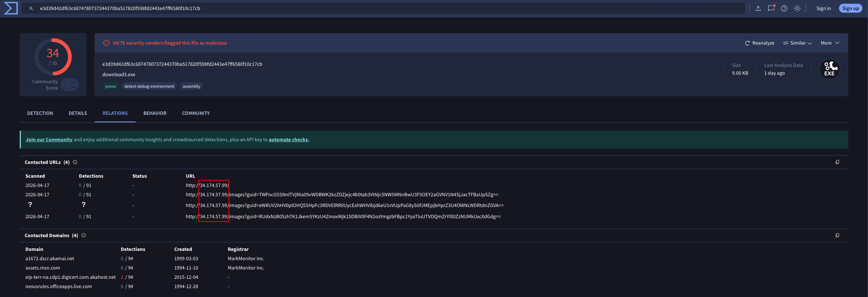Click the Join our Community link
This screenshot has height=297, width=868.
49,140
